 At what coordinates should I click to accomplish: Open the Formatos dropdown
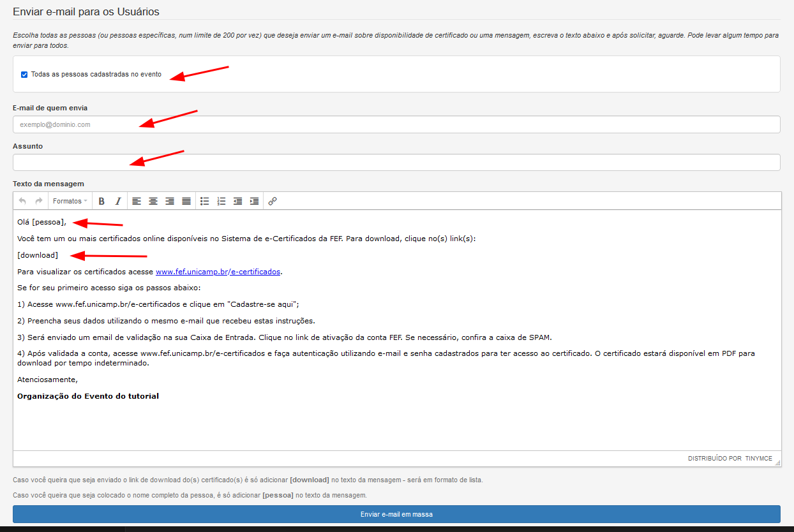[x=70, y=201]
